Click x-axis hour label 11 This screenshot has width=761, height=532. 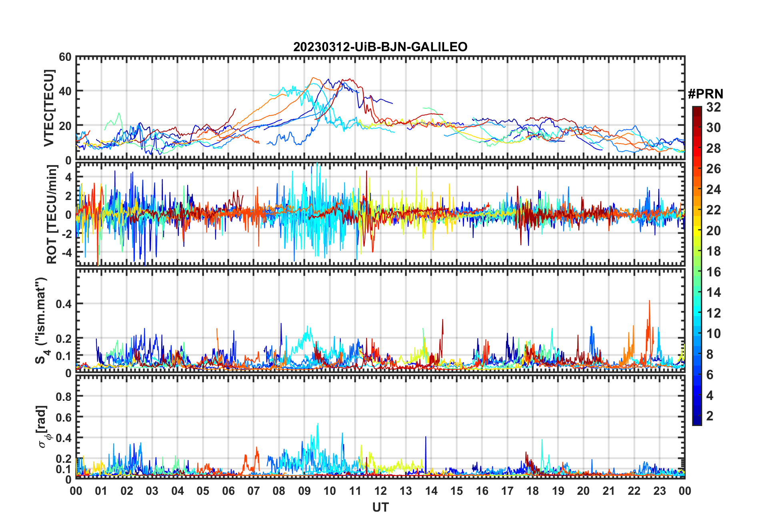point(355,491)
